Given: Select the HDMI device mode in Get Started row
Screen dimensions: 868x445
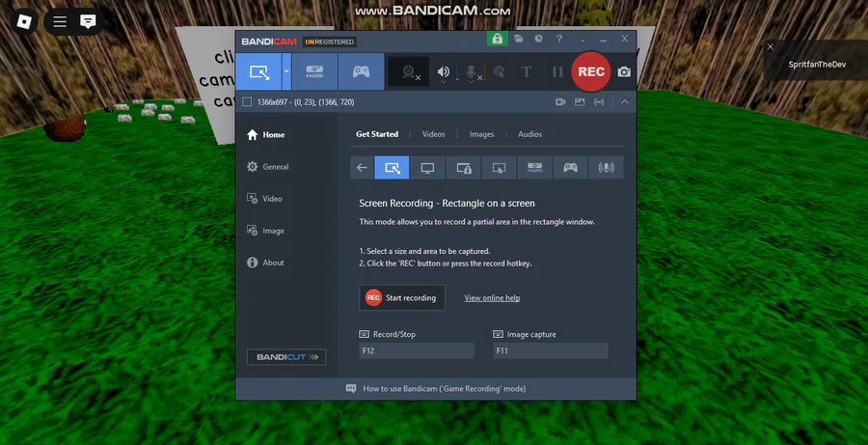Looking at the screenshot, I should point(534,167).
